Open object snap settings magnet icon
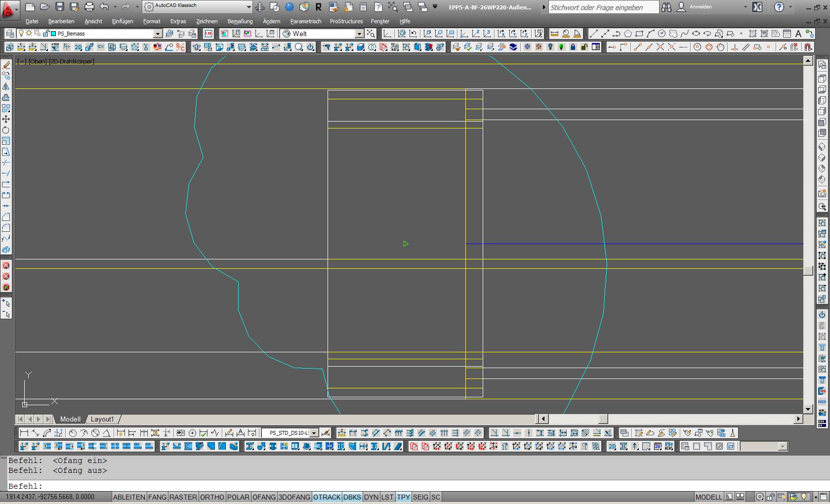 coord(808,47)
